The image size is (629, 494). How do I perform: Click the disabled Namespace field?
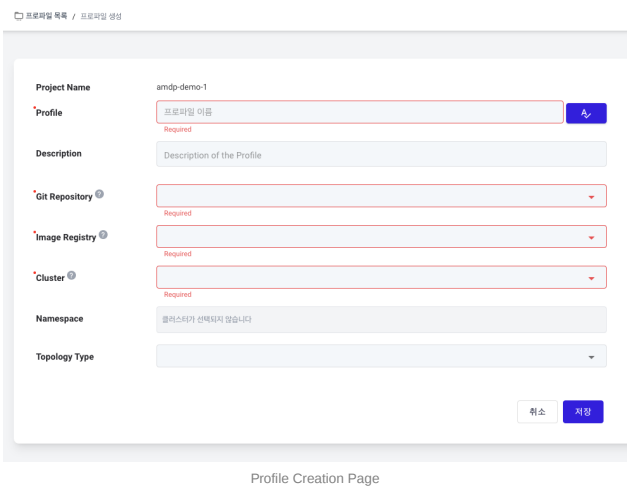coord(381,319)
